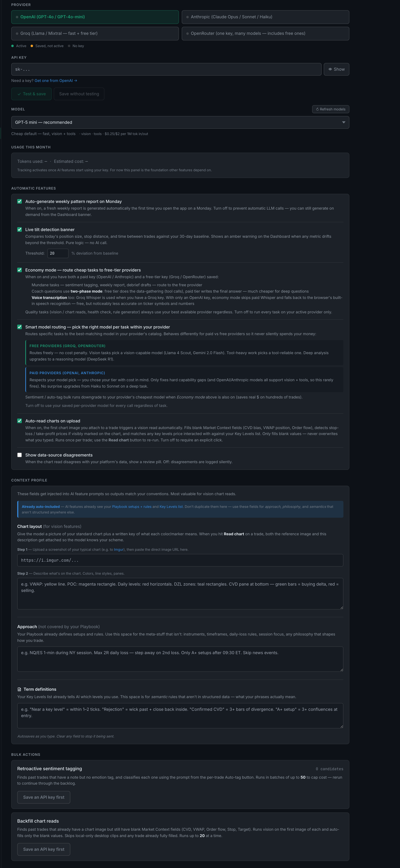Select the OpenAI provider status dot
This screenshot has height=868, width=400.
click(17, 17)
